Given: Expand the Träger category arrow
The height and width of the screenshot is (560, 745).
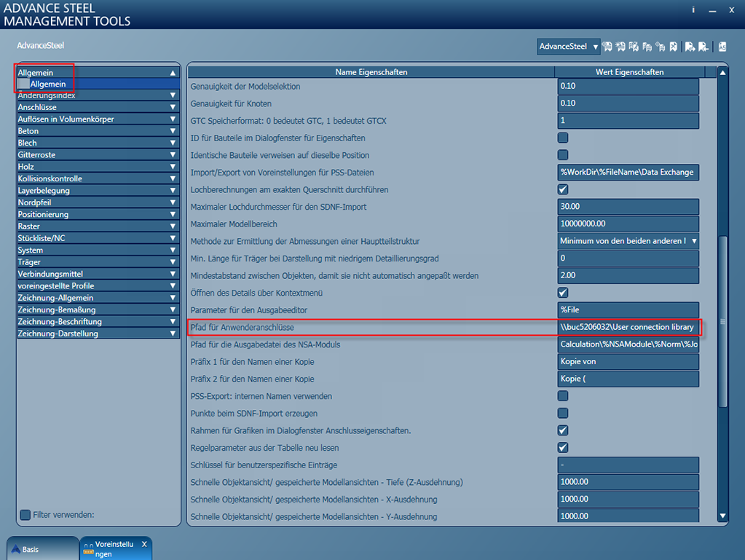Looking at the screenshot, I should [173, 262].
